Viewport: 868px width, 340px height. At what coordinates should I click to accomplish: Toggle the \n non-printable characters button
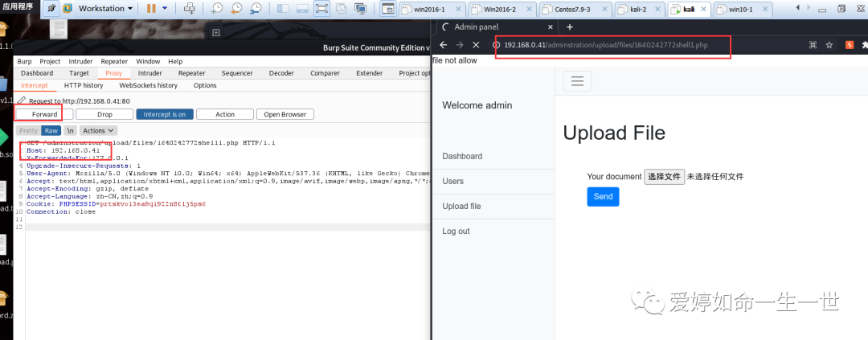(x=70, y=131)
